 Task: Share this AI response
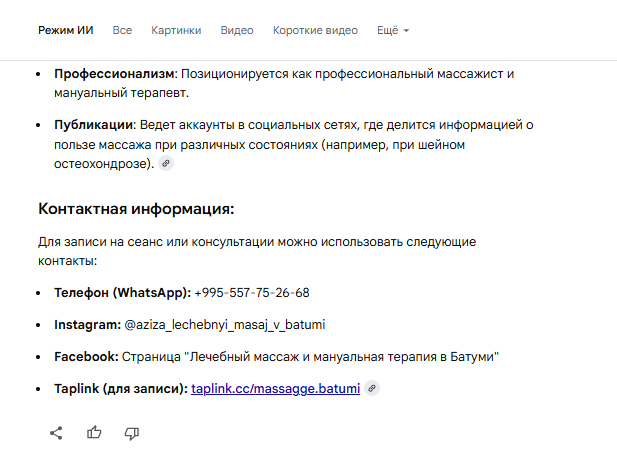pos(57,433)
